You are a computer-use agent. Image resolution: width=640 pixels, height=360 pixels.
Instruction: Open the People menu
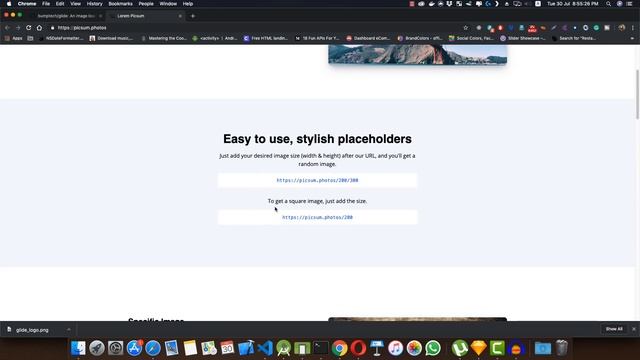tap(146, 4)
